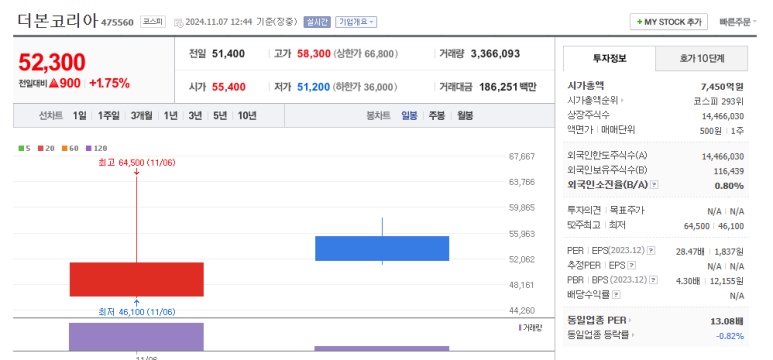Click the large purple 11/06 volume bar
Screen dimensions: 773x360
coord(137,337)
